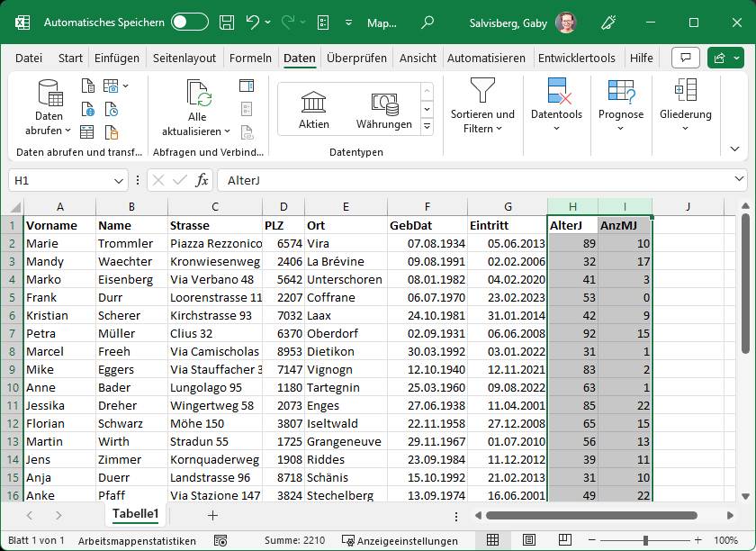Click the green Share button
Screen dimensions: 756x551
[x=725, y=58]
